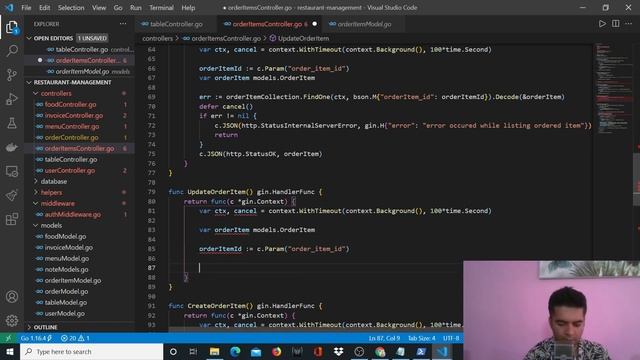Open Run and Debug view

(x=12, y=99)
